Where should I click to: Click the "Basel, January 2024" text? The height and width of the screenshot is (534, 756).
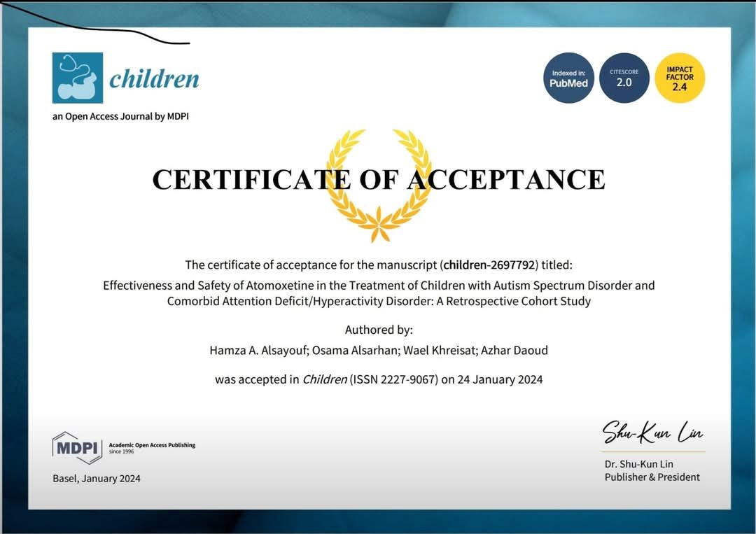pos(97,479)
